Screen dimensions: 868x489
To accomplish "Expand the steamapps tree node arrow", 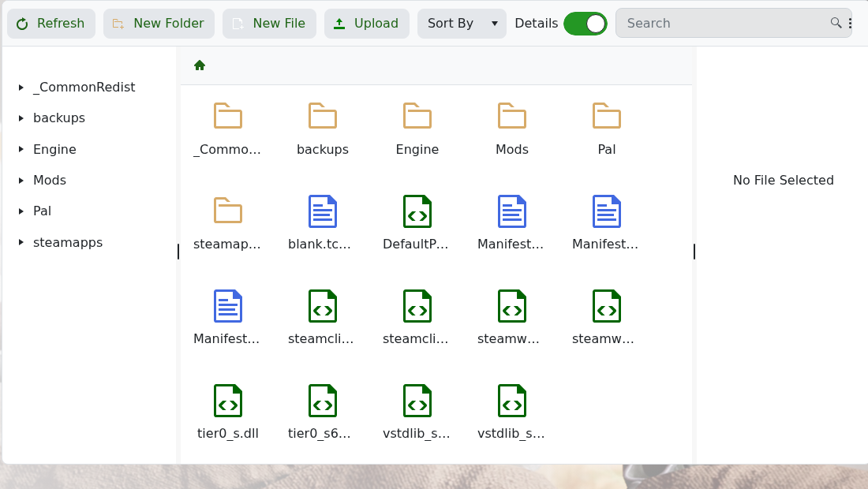I will [21, 242].
